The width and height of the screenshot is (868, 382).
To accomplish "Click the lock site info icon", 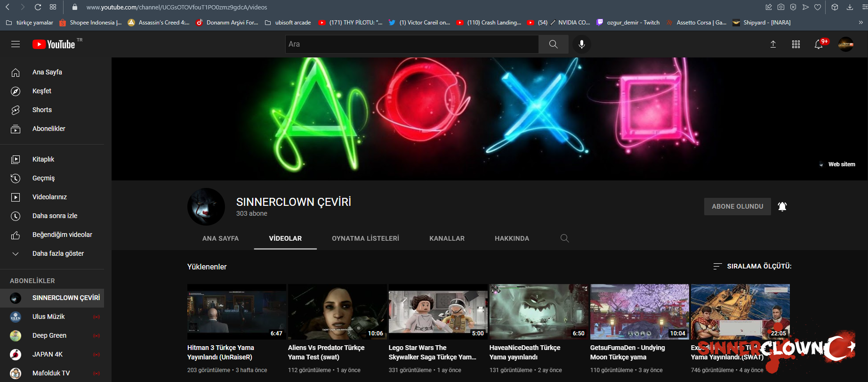I will 74,7.
